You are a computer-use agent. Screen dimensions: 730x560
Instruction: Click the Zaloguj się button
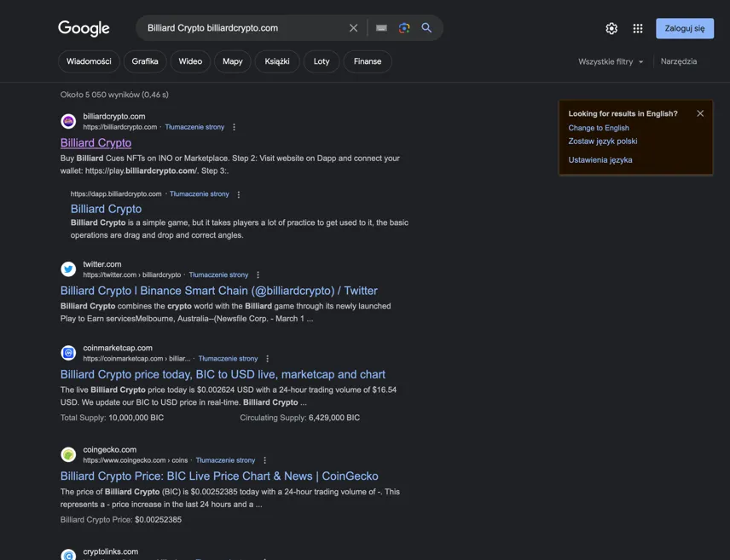point(684,28)
